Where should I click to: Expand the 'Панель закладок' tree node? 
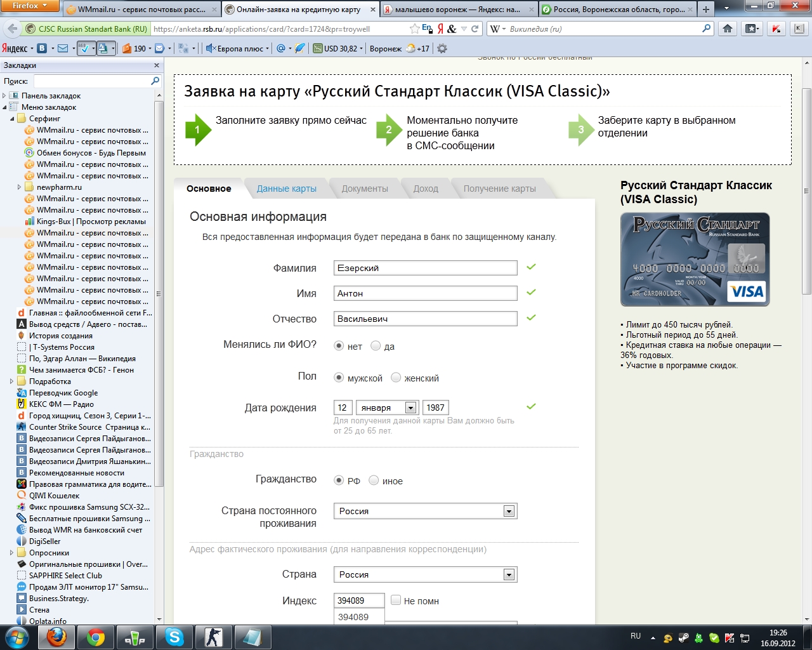pos(4,96)
